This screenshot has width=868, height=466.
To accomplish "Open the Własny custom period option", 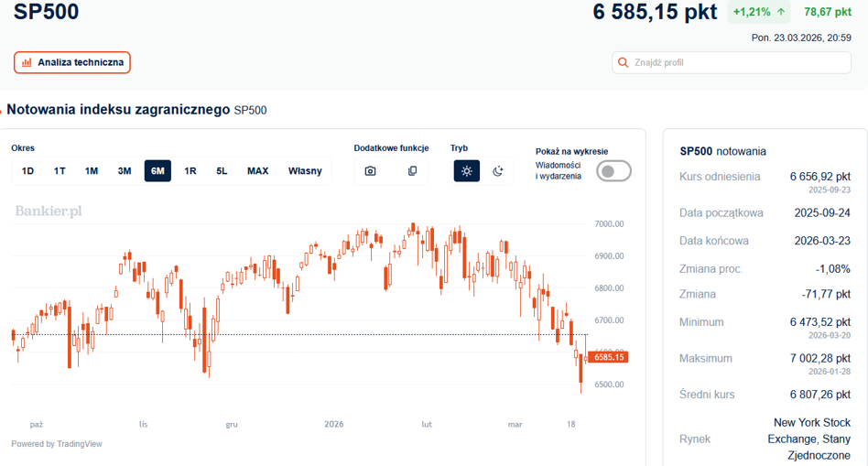I will [305, 171].
